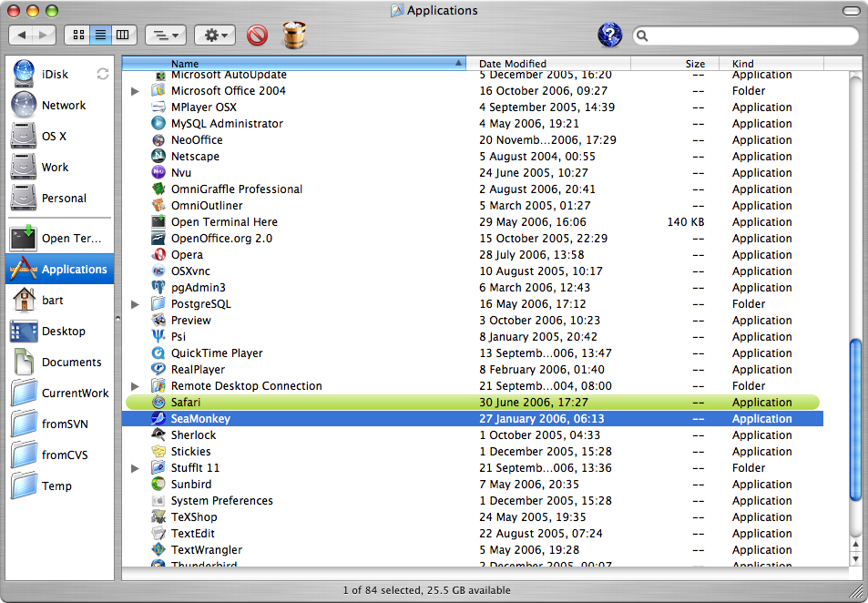Select MPlayer OSX application
The width and height of the screenshot is (868, 603).
point(473,107)
